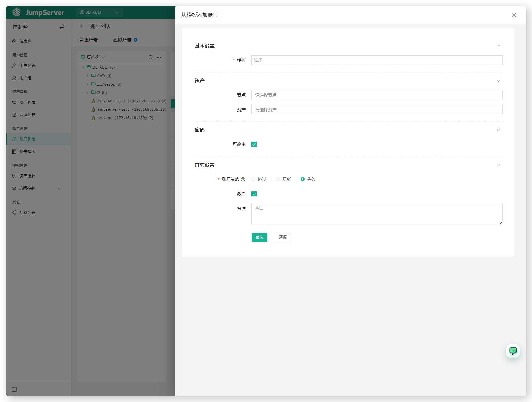
Task: Open 用户列表 in the sidebar
Action: (x=38, y=66)
